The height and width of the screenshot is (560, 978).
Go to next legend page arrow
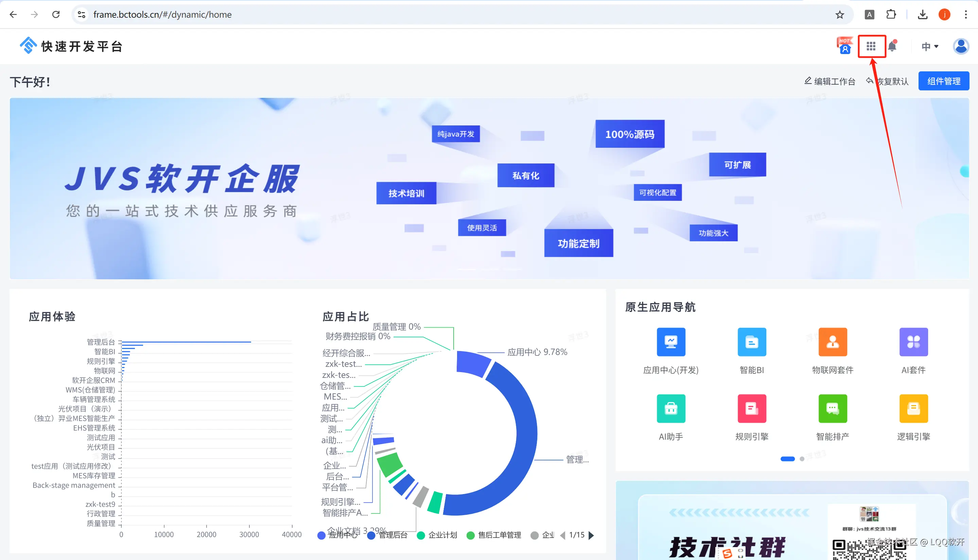click(x=592, y=535)
